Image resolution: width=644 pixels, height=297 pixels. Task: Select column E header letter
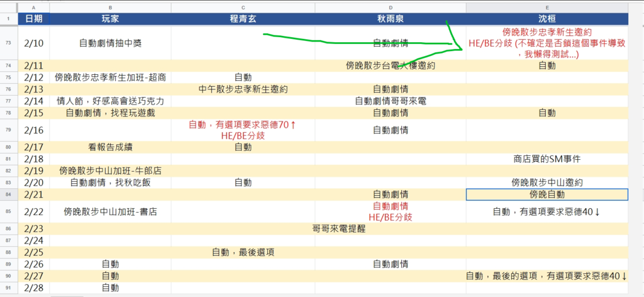pos(547,8)
